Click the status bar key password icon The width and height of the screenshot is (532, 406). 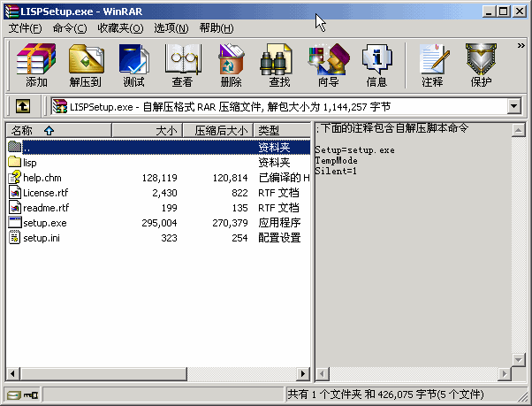pos(31,395)
